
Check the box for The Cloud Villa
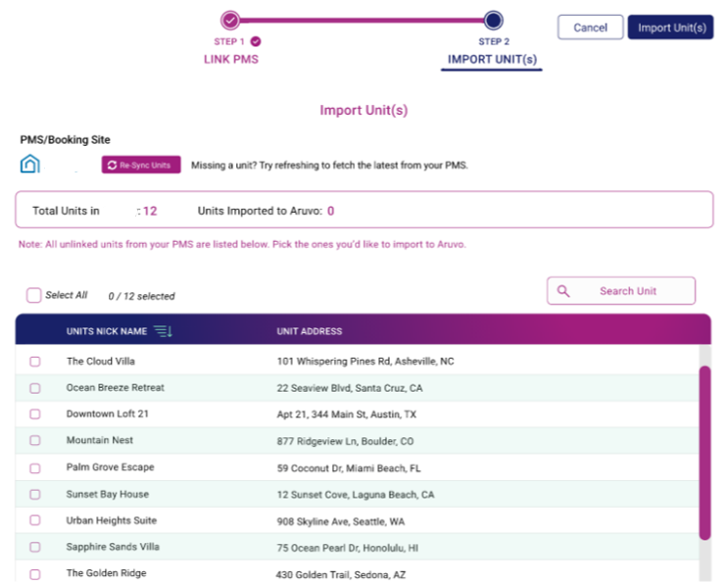point(35,362)
